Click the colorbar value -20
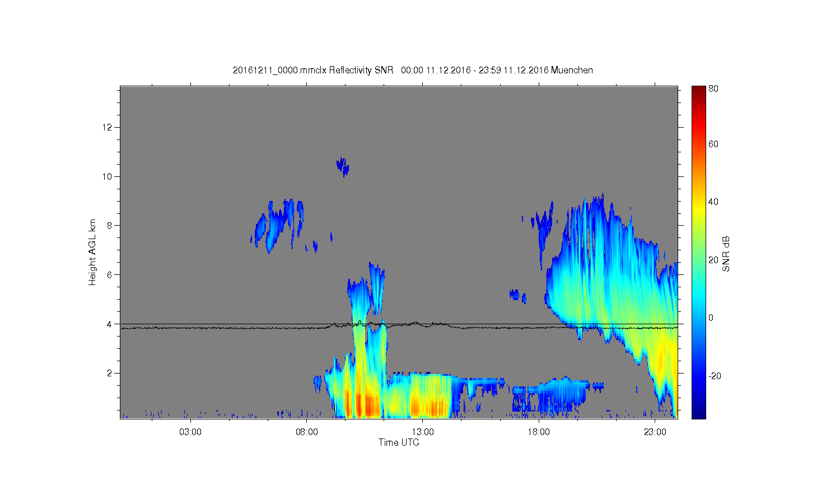 click(715, 376)
